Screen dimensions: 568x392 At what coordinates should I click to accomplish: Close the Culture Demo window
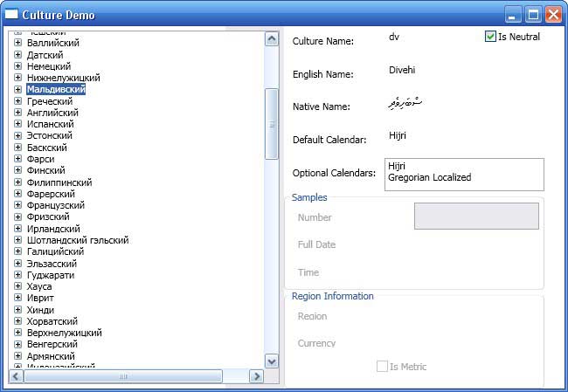pyautogui.click(x=554, y=15)
